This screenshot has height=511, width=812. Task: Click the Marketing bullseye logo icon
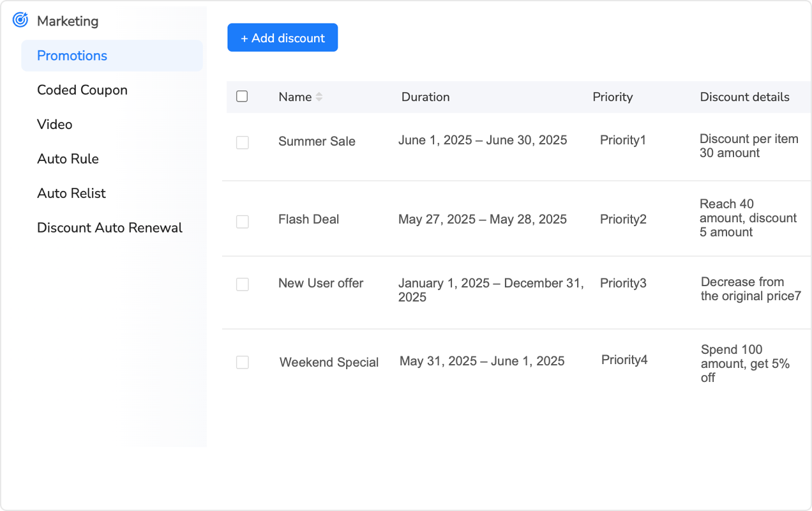(x=20, y=20)
